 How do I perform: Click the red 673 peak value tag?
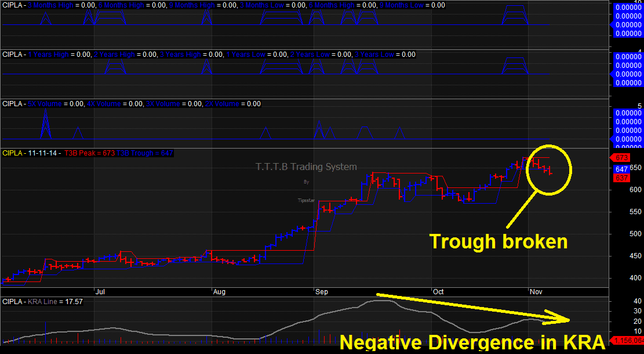(x=620, y=158)
